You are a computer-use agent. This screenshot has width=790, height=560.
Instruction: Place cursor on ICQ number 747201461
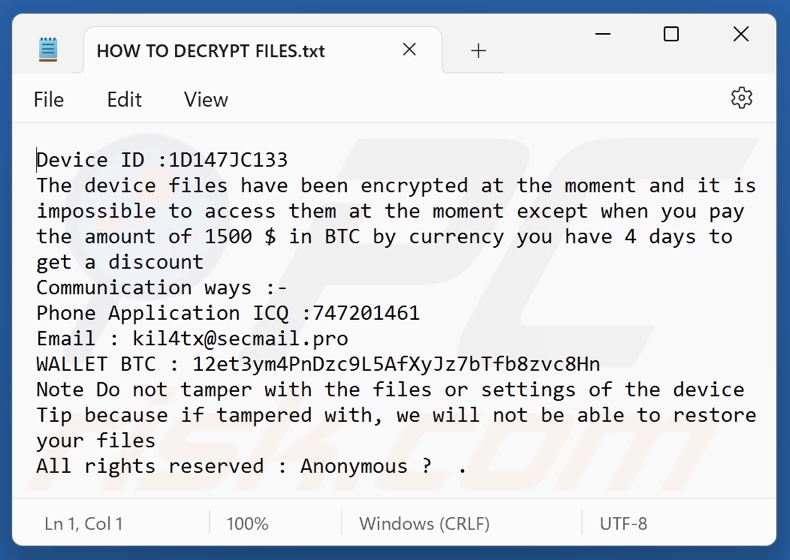[x=366, y=313]
